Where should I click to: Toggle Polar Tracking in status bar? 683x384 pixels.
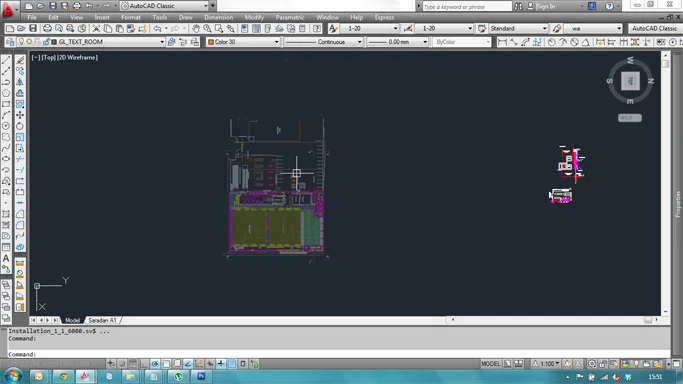coord(155,364)
